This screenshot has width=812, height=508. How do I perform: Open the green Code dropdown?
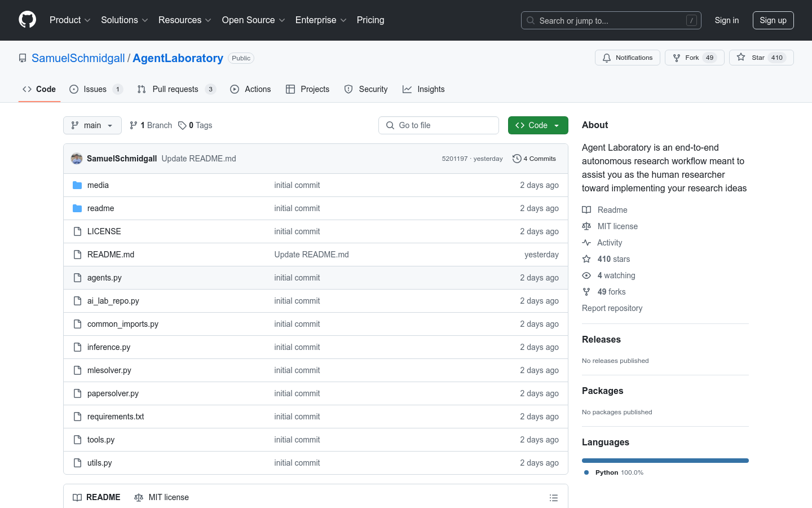tap(538, 125)
